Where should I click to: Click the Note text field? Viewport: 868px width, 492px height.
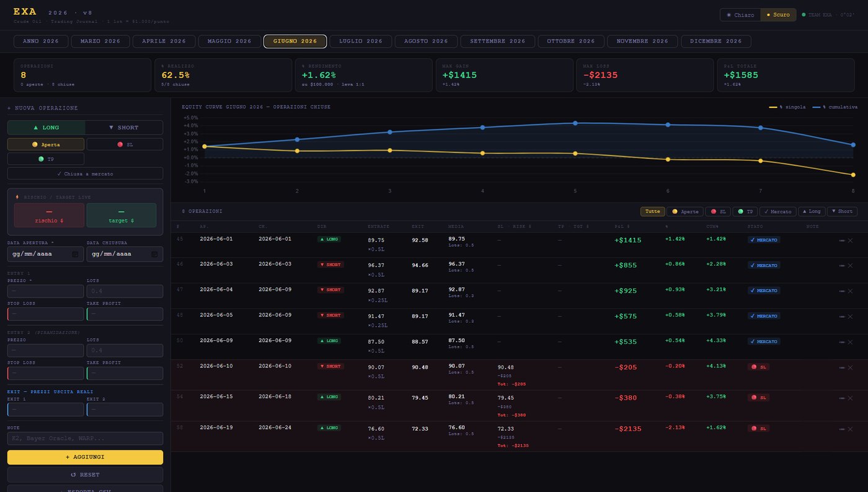[x=85, y=438]
